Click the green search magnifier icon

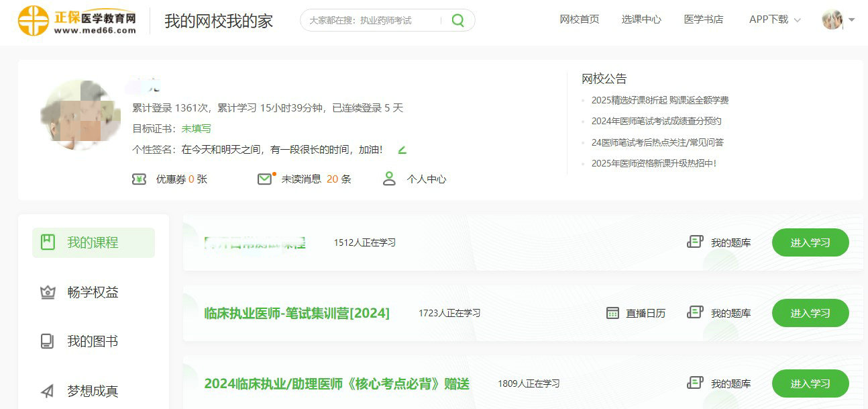457,20
